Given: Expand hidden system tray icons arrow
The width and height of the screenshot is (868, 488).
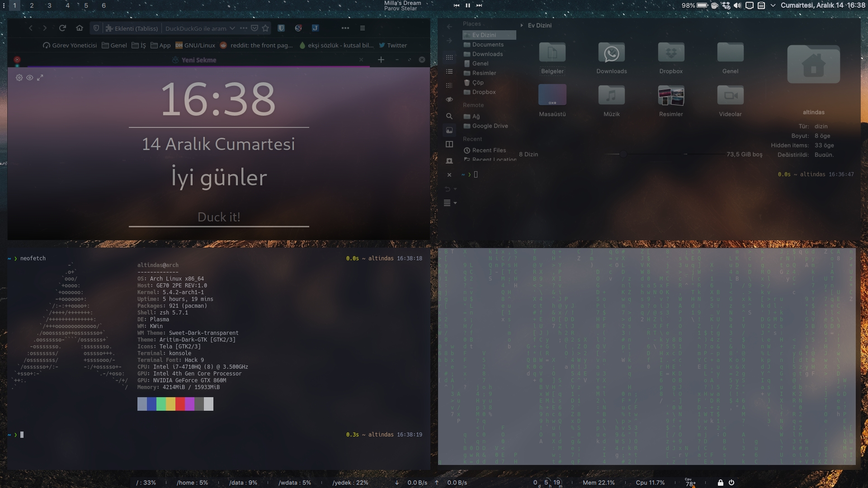Looking at the screenshot, I should point(773,5).
